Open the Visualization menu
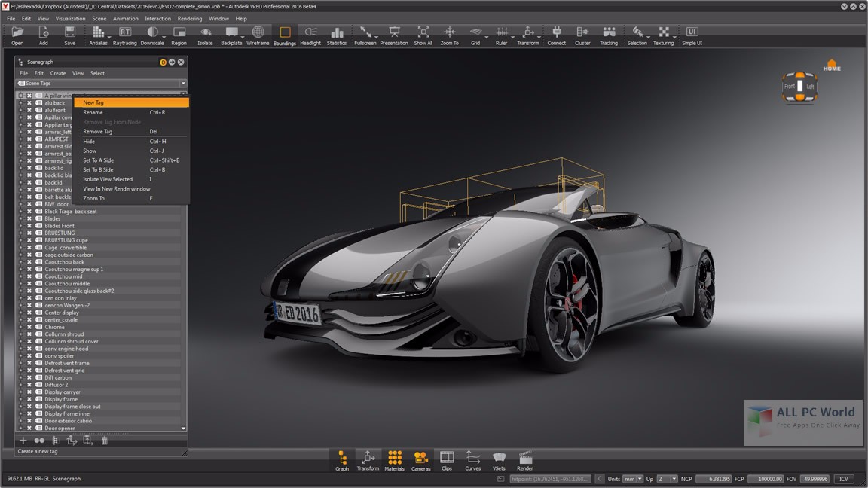The width and height of the screenshot is (868, 488). 71,18
